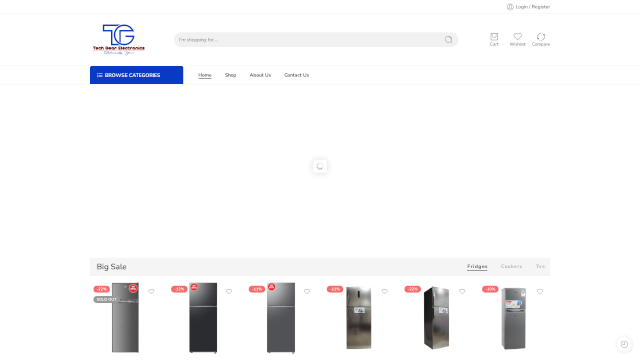The width and height of the screenshot is (640, 360).
Task: Open the Compare icon in header
Action: (x=541, y=39)
